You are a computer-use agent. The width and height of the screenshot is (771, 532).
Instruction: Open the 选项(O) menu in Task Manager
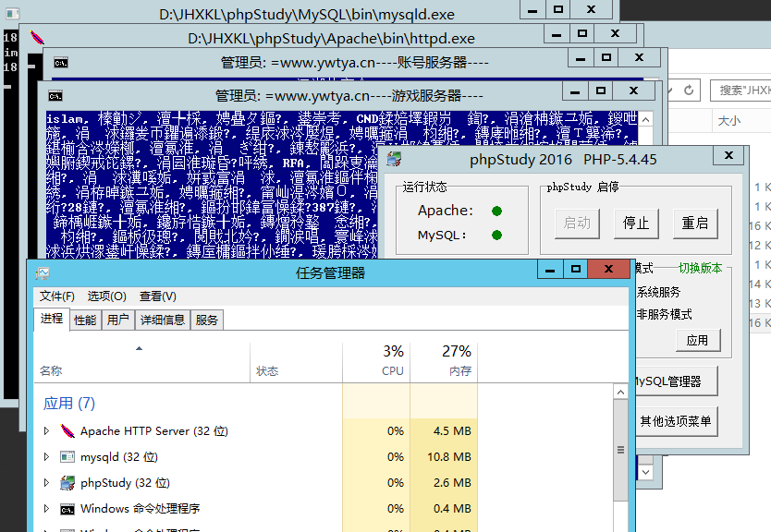106,296
